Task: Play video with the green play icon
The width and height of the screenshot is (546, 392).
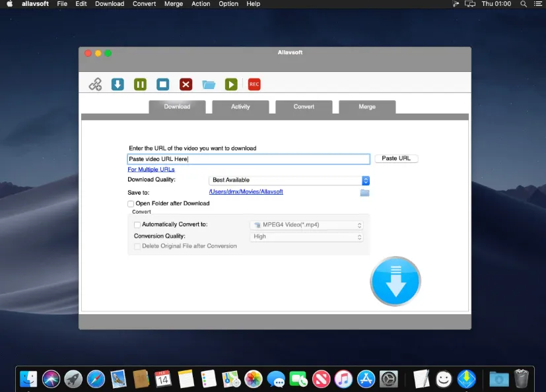Action: pyautogui.click(x=231, y=84)
